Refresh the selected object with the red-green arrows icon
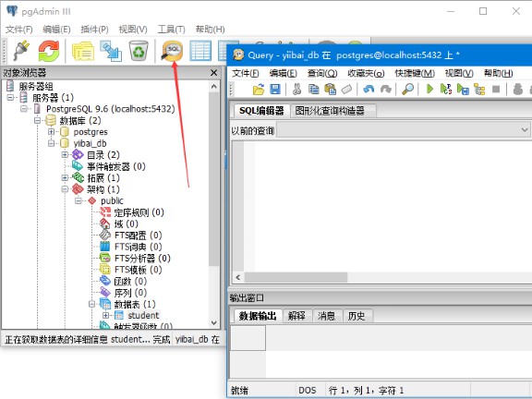Viewport: 532px width, 399px height. [x=49, y=51]
